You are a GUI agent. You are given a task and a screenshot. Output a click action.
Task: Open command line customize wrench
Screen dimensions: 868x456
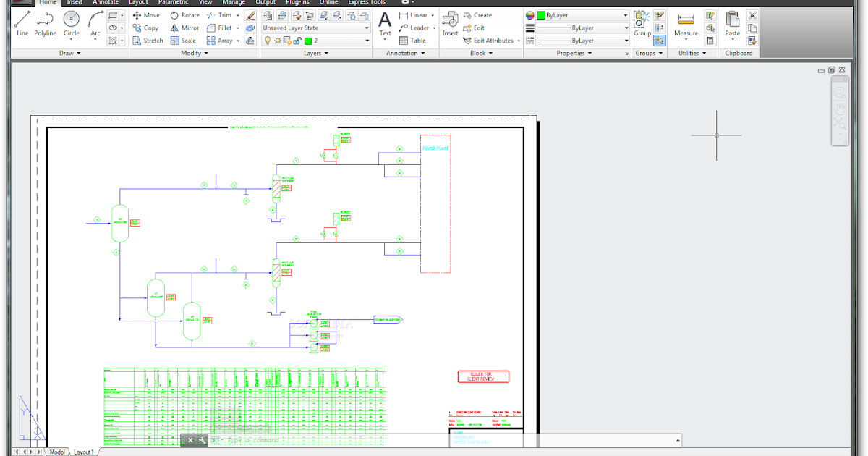[203, 440]
